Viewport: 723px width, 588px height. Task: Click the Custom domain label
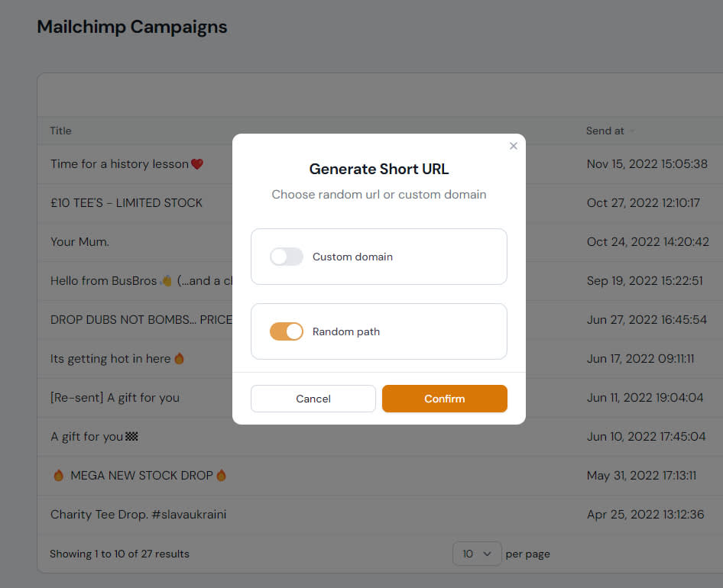click(x=352, y=257)
